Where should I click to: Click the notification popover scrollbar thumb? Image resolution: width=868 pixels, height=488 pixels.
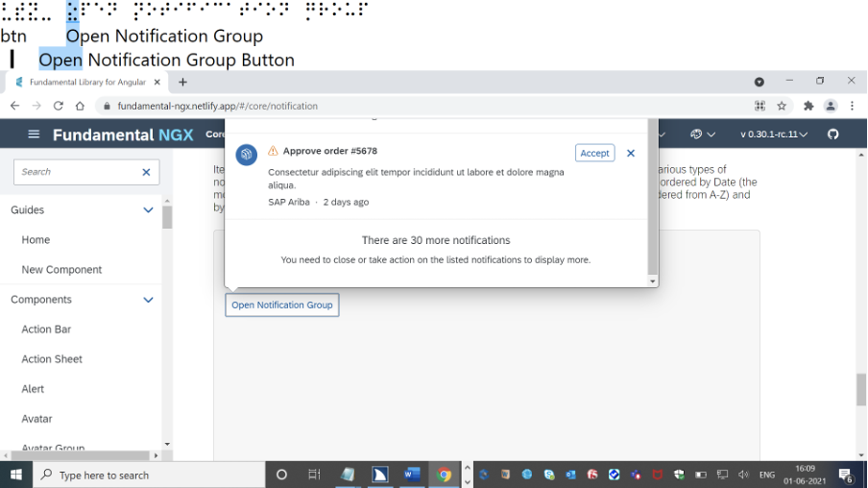653,197
